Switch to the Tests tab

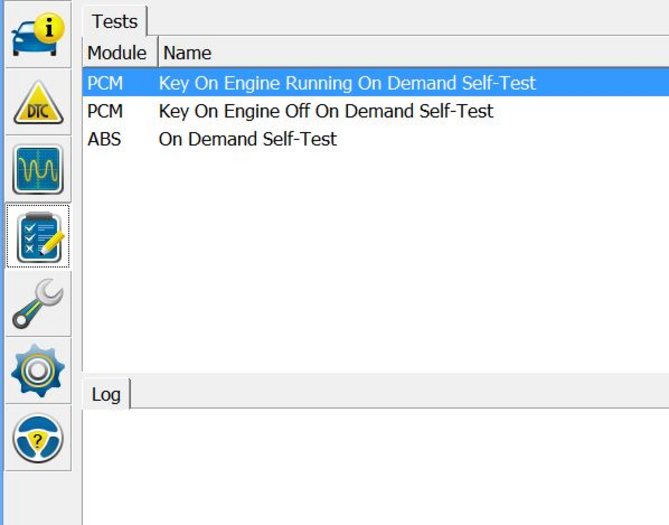pyautogui.click(x=114, y=22)
